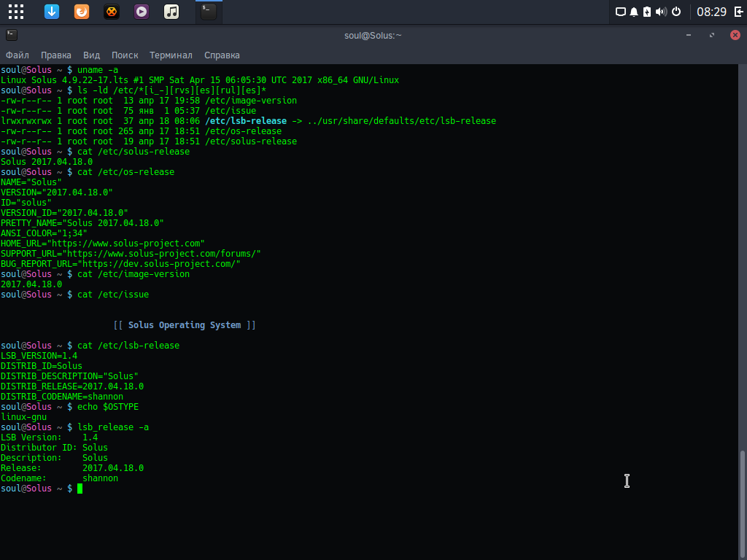Select the running terminal in the panel

[x=209, y=12]
